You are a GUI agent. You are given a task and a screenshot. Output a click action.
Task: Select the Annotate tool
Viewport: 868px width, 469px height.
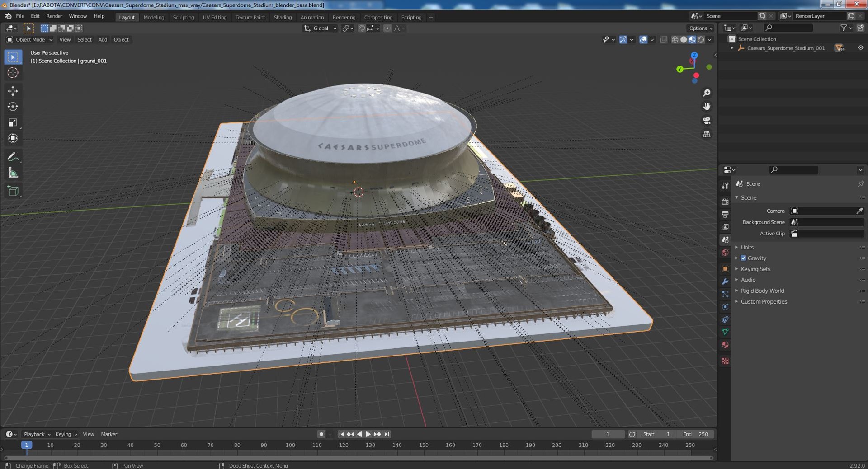tap(13, 157)
